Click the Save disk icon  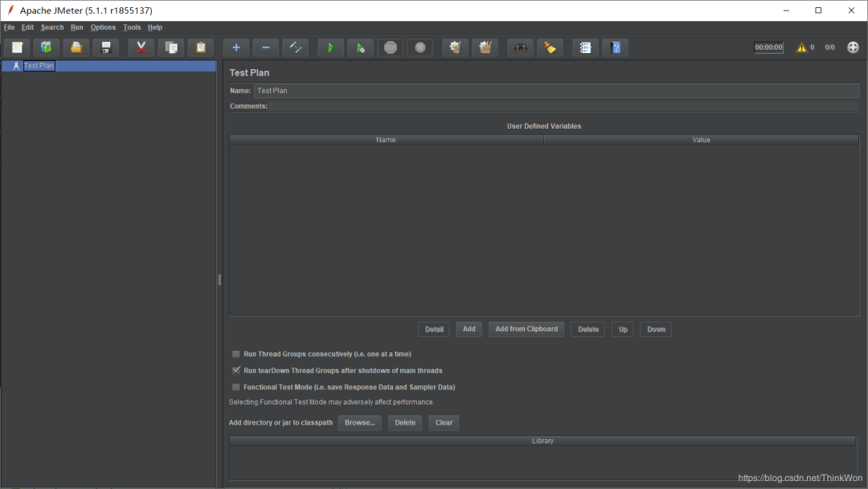(x=106, y=47)
